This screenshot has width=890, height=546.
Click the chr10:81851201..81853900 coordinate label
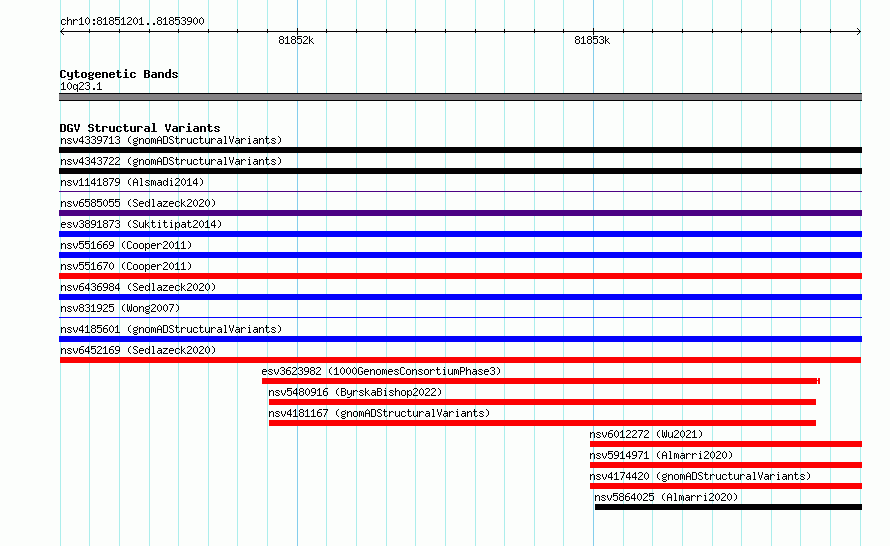pos(132,21)
